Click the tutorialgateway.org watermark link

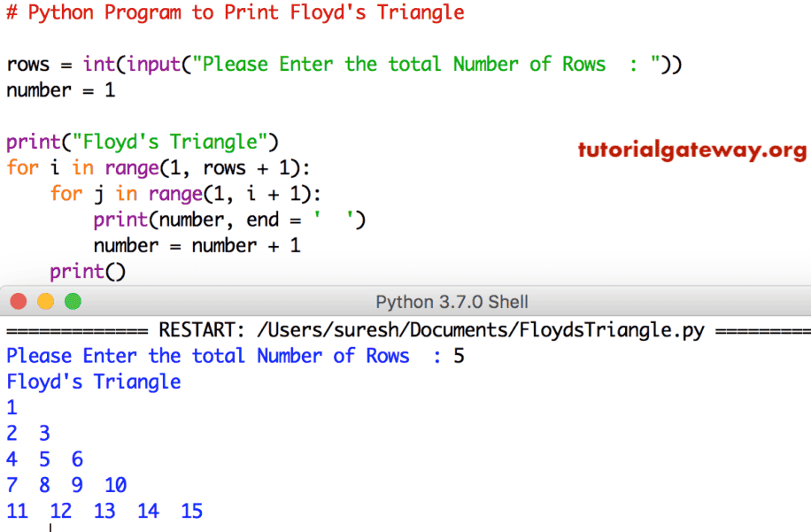[691, 151]
